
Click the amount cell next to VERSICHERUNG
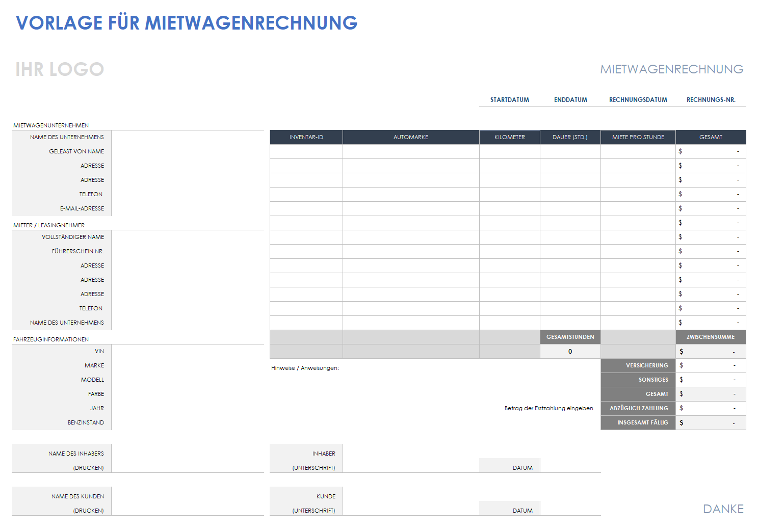tap(711, 365)
